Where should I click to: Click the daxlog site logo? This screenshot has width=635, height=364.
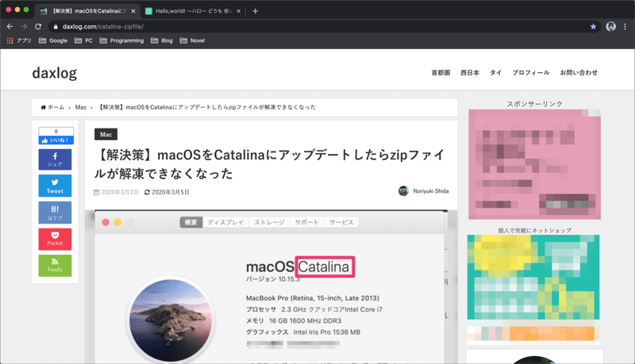click(x=54, y=73)
